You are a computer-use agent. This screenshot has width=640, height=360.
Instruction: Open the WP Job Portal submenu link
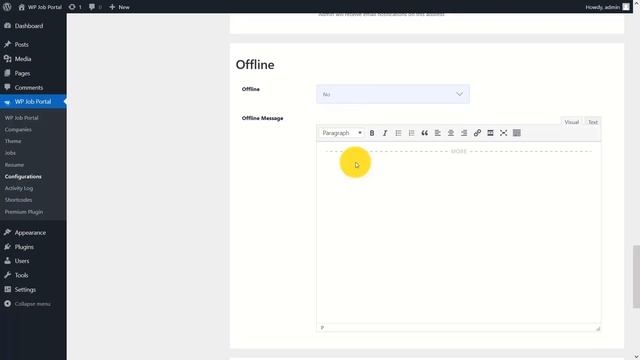coord(22,118)
